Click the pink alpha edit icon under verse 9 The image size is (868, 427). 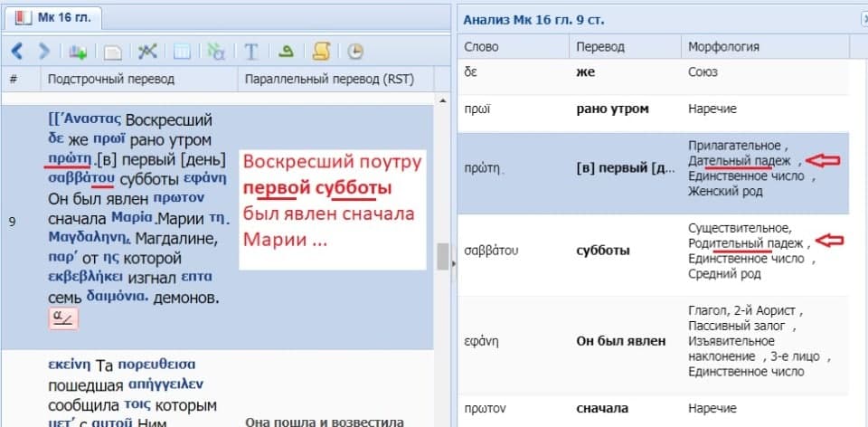64,318
